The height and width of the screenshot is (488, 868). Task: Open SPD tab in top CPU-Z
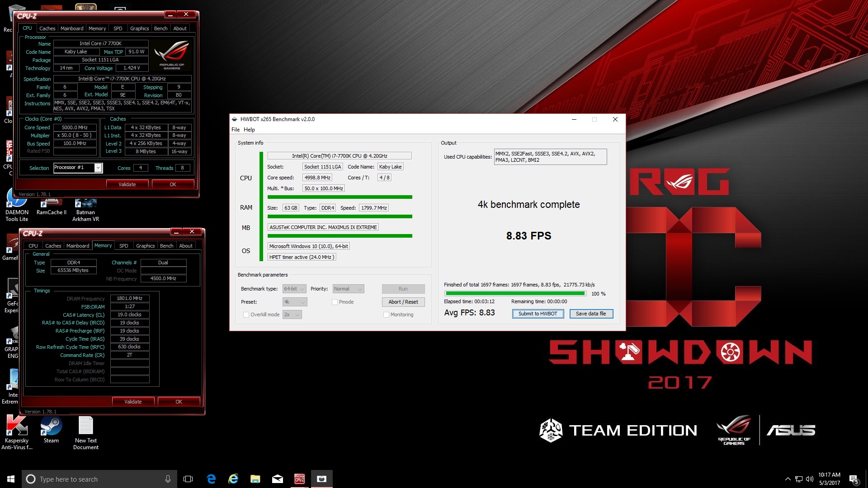118,28
